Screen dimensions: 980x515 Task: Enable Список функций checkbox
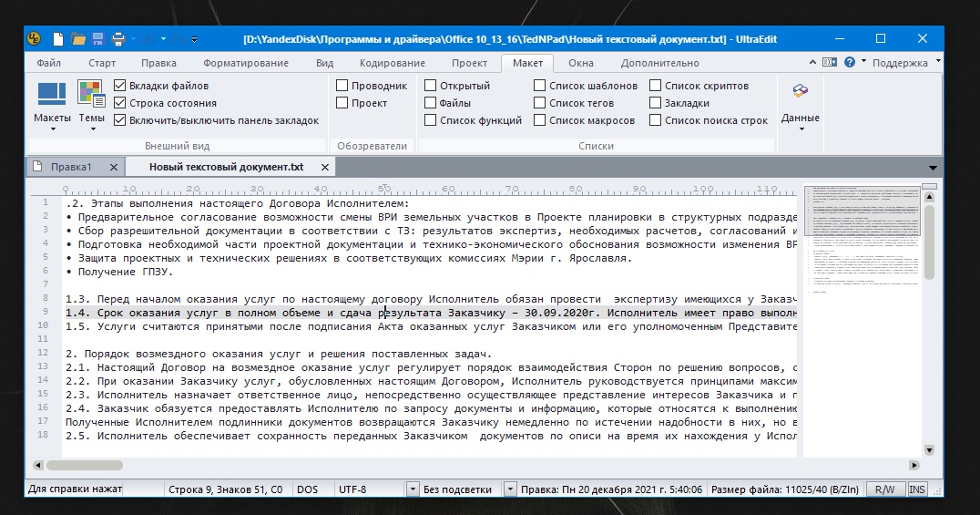pyautogui.click(x=430, y=120)
